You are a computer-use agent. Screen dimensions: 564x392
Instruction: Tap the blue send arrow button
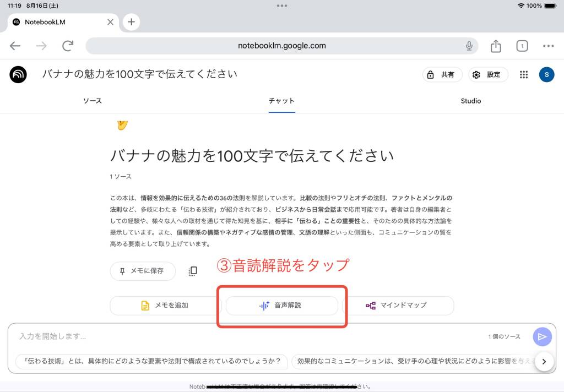[542, 336]
